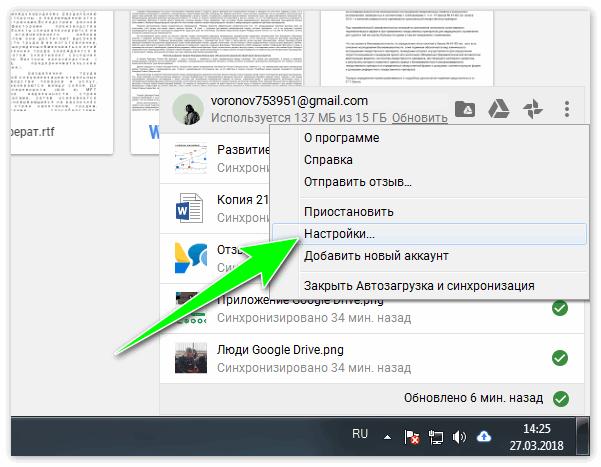601x467 pixels.
Task: Click the Обновить storage link
Action: point(420,118)
